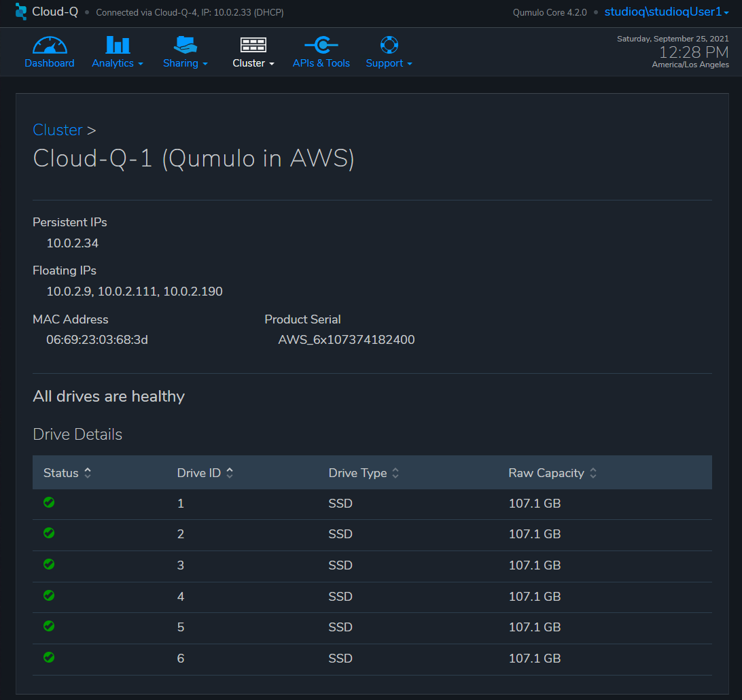This screenshot has width=742, height=700.
Task: Click 107.1 GB capacity for drive 4
Action: tap(535, 597)
